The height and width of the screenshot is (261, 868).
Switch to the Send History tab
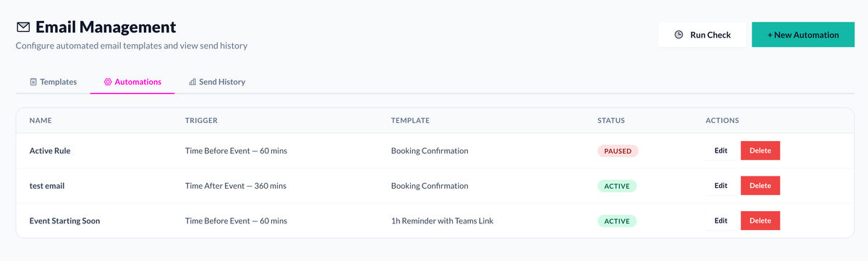click(217, 82)
